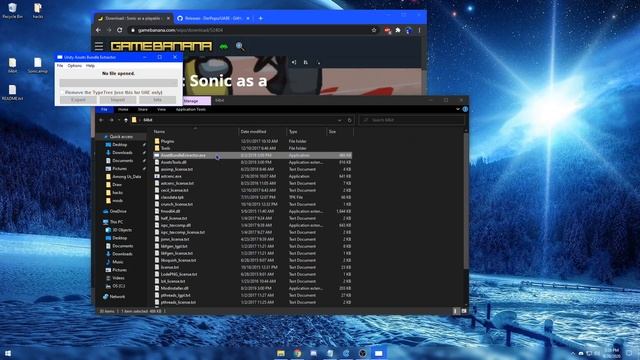
Task: Refresh the File Explorer folder view
Action: coord(349,120)
